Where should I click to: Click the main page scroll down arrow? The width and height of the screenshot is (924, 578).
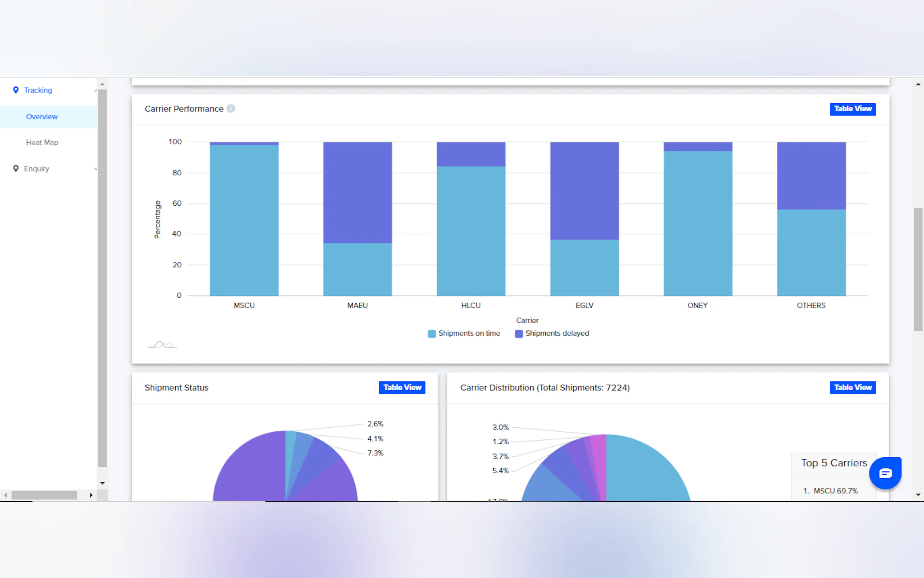(918, 495)
